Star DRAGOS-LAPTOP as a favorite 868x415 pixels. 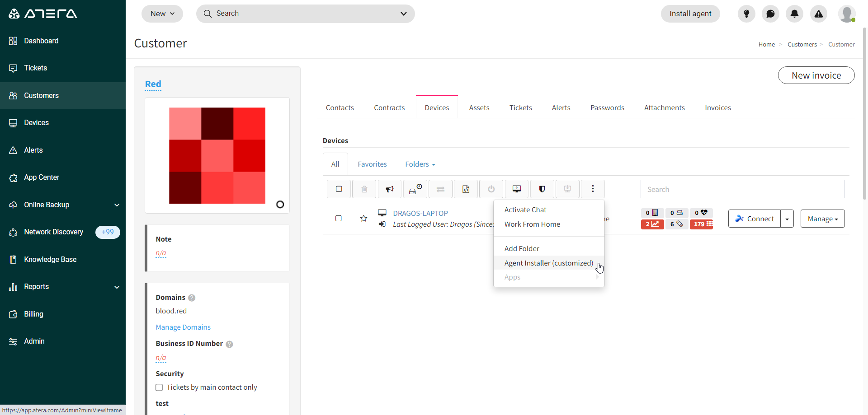point(363,219)
